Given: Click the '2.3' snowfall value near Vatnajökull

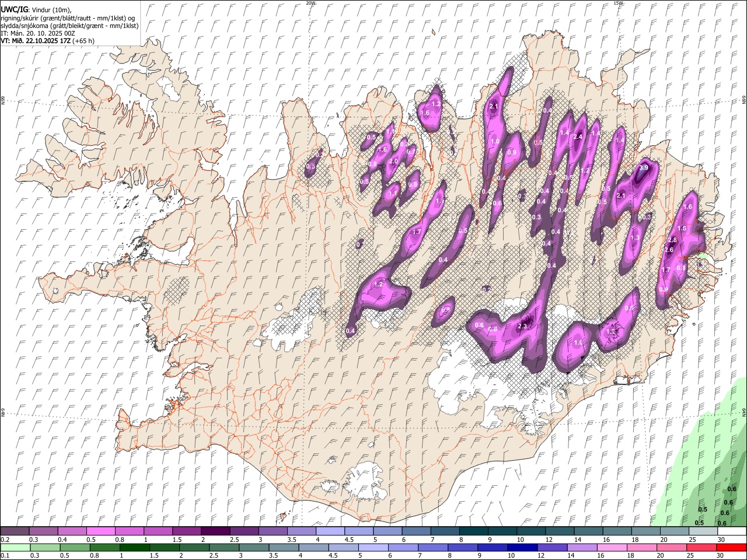Looking at the screenshot, I should coord(522,326).
